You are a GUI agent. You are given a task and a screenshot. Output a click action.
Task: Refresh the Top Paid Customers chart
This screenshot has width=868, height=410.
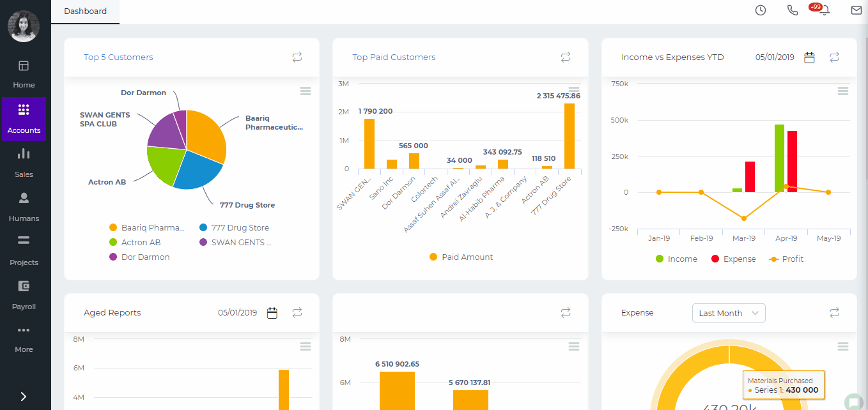(x=566, y=57)
